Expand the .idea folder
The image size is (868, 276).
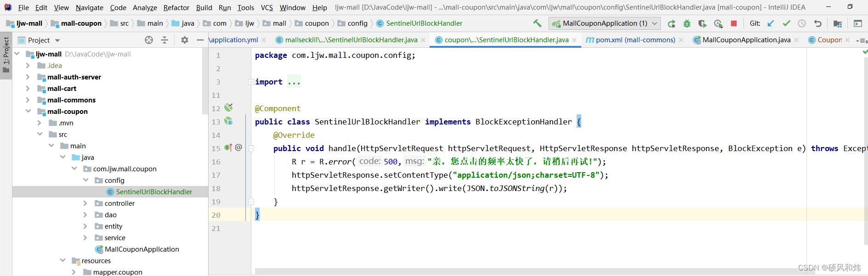28,66
